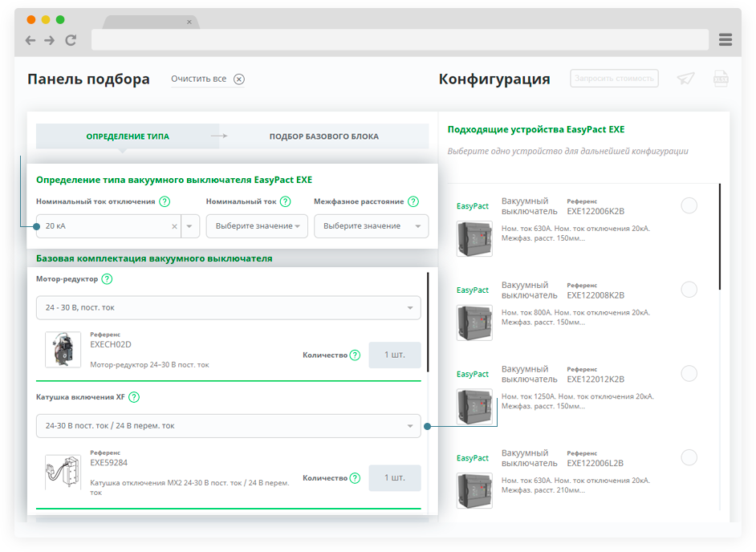Screen dimensions: 756x552
Task: Open help for Номинальный ток
Action: point(286,201)
